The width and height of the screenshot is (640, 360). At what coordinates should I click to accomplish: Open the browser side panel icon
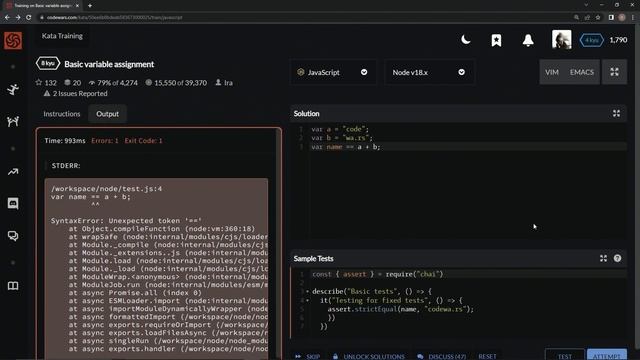[611, 18]
